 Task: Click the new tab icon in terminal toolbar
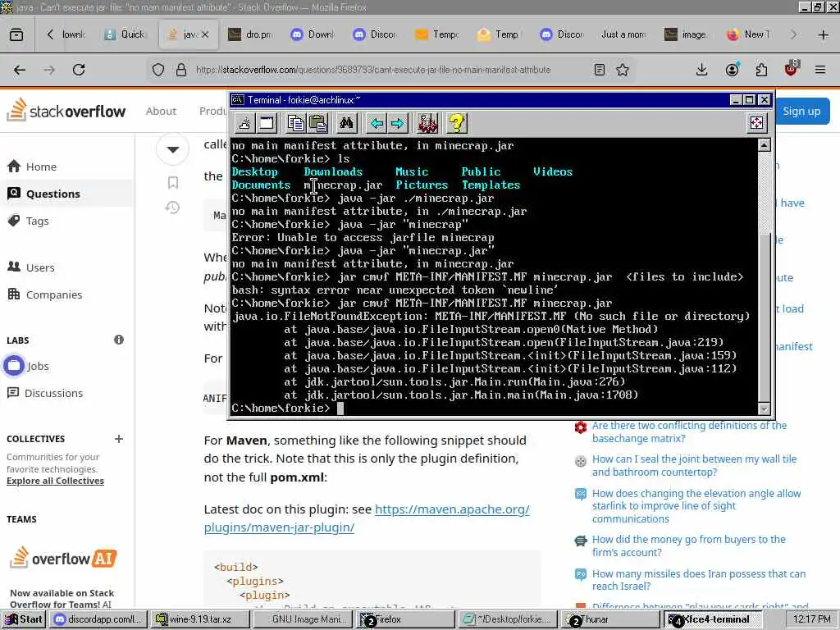point(244,123)
